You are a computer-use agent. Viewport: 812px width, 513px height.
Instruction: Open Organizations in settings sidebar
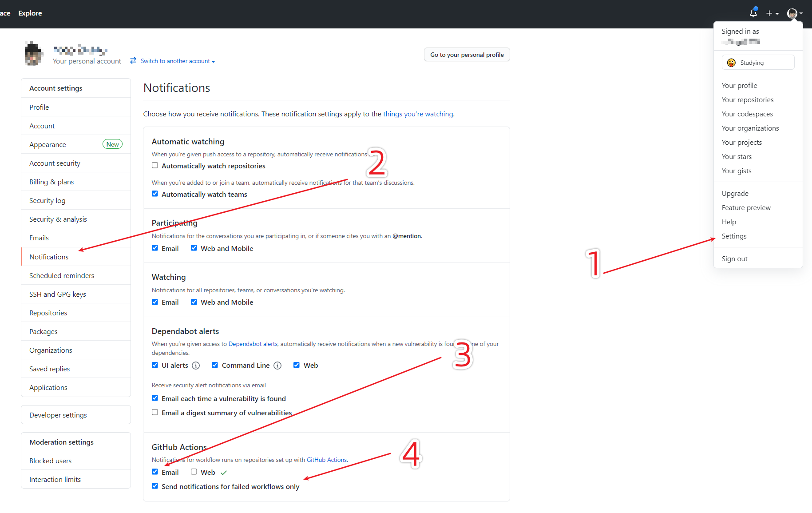pos(76,350)
